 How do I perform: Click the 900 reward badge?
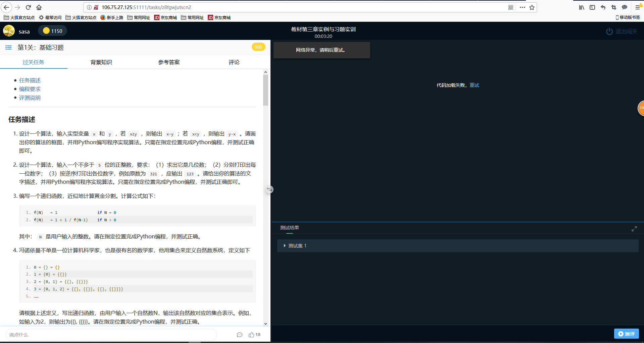[x=258, y=47]
